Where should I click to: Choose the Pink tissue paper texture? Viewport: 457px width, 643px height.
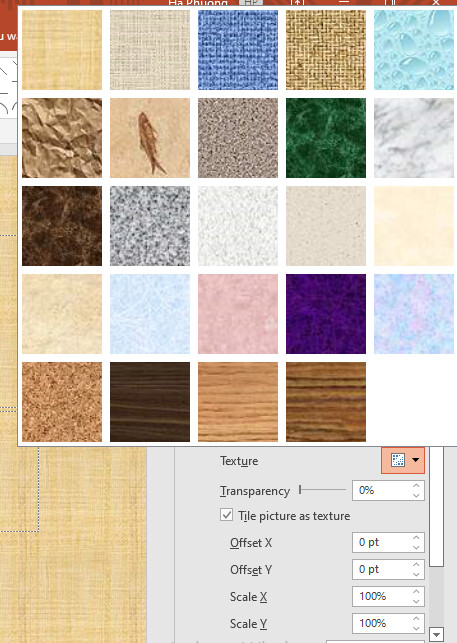(238, 314)
